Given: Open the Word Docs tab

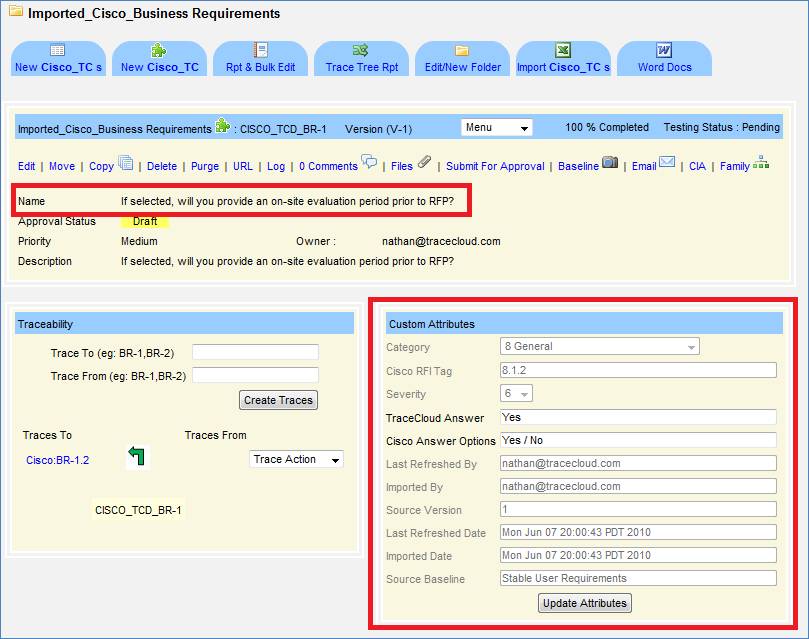Looking at the screenshot, I should 665,59.
